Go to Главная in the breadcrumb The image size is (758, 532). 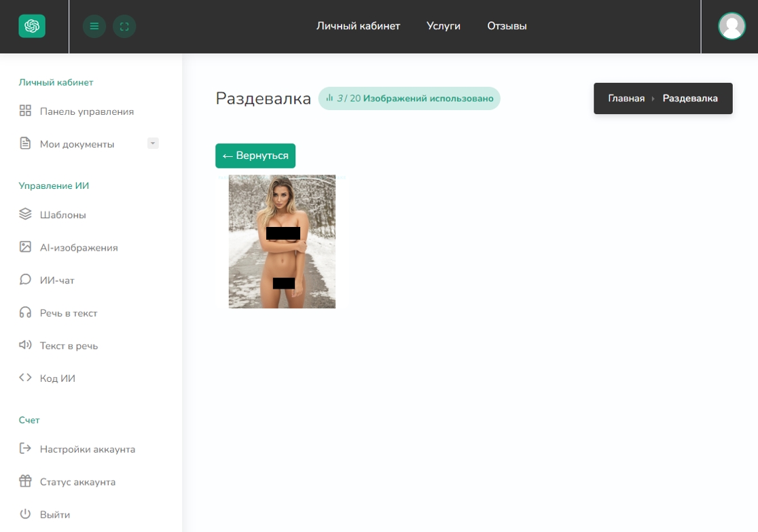click(626, 99)
